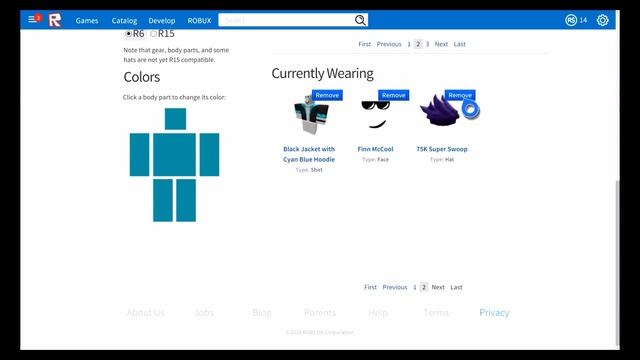
Task: Change the first arm color block
Action: coord(140,155)
